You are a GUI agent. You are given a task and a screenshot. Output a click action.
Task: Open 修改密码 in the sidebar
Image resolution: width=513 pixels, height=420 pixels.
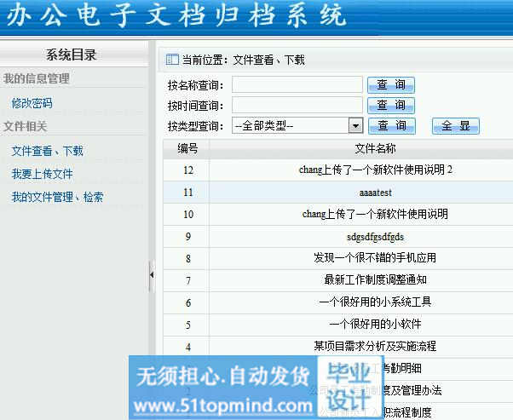tap(32, 103)
